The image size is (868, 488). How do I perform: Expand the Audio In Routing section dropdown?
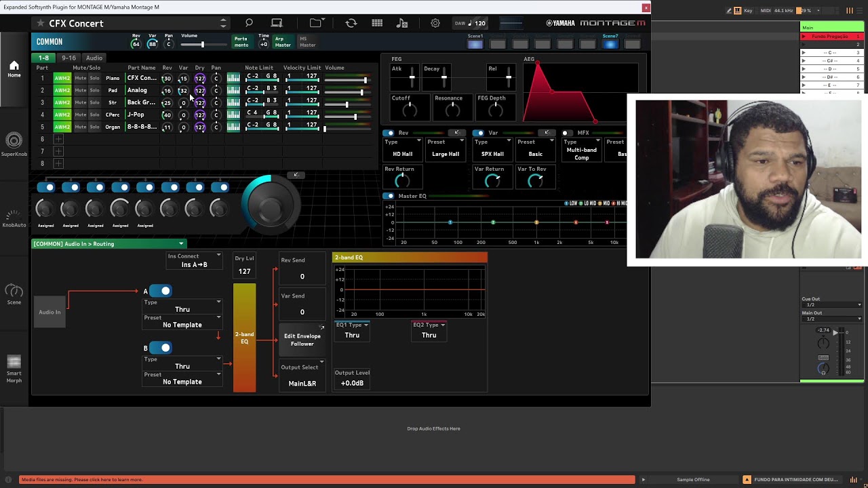coord(108,243)
